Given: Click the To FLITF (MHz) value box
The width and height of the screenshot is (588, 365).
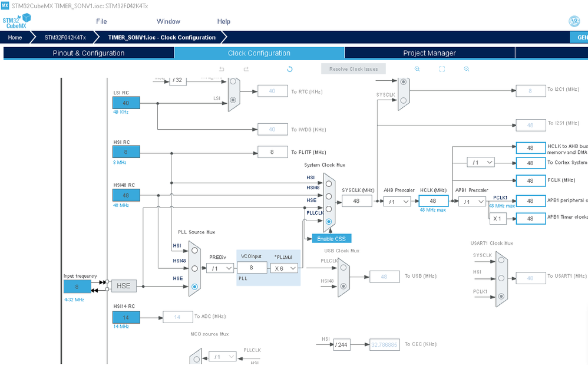Looking at the screenshot, I should coord(273,152).
